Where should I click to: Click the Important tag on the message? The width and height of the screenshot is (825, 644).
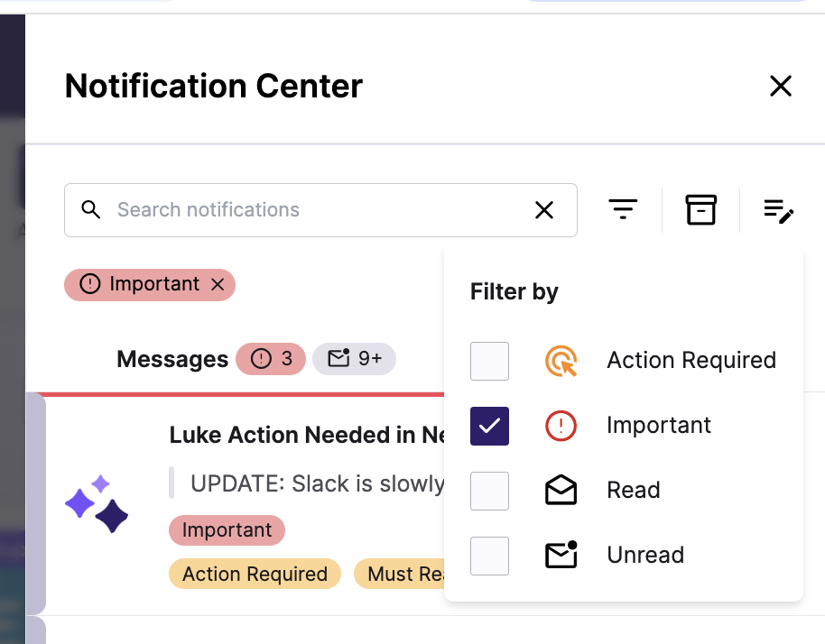click(x=227, y=530)
